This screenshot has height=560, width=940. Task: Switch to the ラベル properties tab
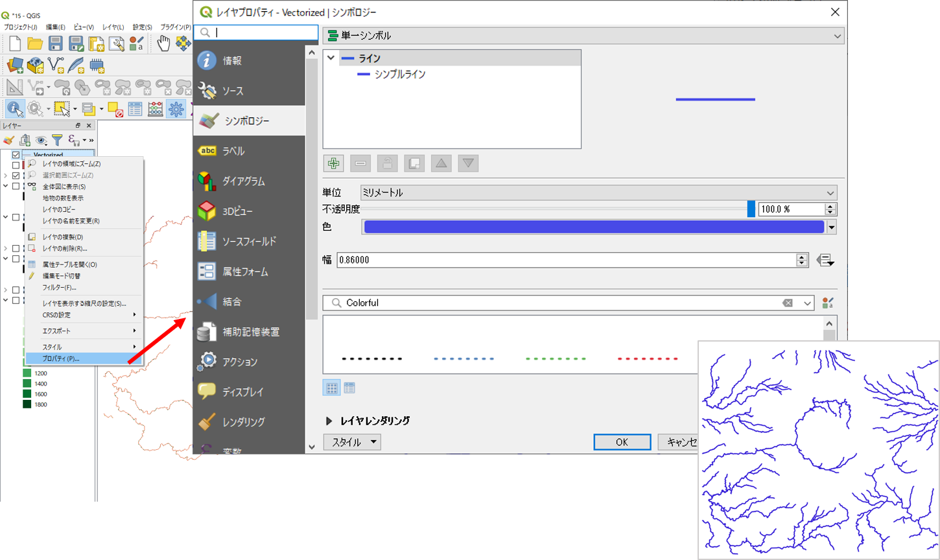[250, 151]
